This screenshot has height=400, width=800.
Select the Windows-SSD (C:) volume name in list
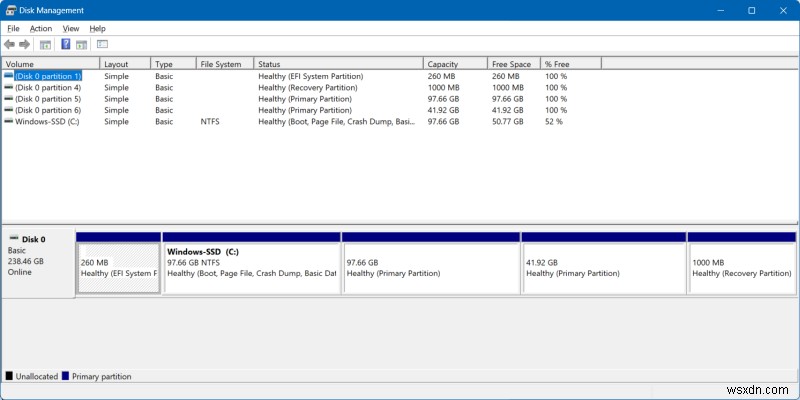[47, 121]
